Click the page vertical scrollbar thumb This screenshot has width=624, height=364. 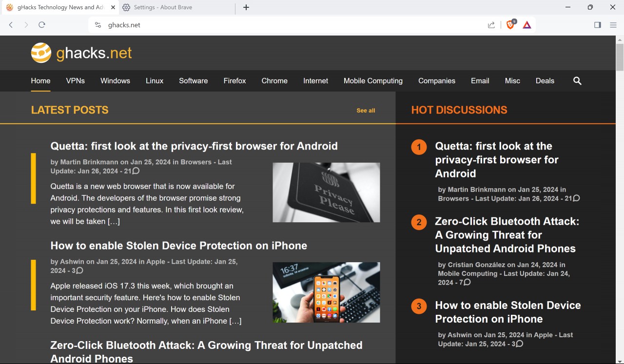(620, 57)
